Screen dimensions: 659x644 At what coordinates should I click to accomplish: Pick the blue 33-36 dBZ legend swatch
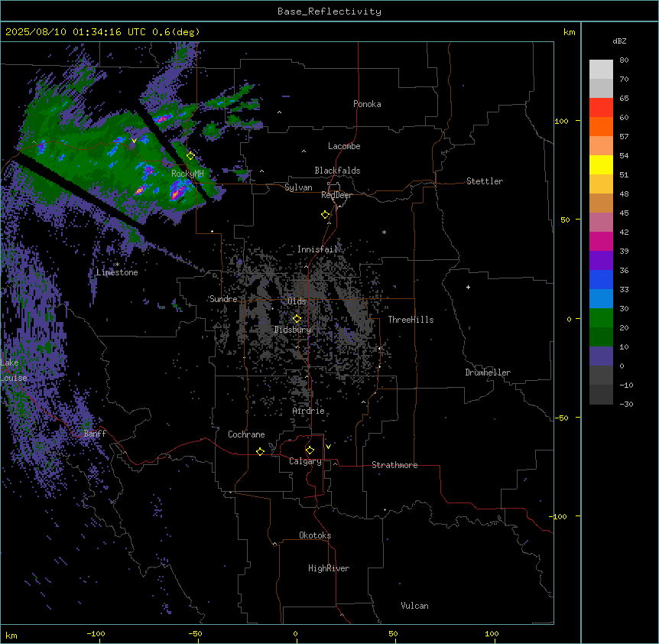pos(601,279)
